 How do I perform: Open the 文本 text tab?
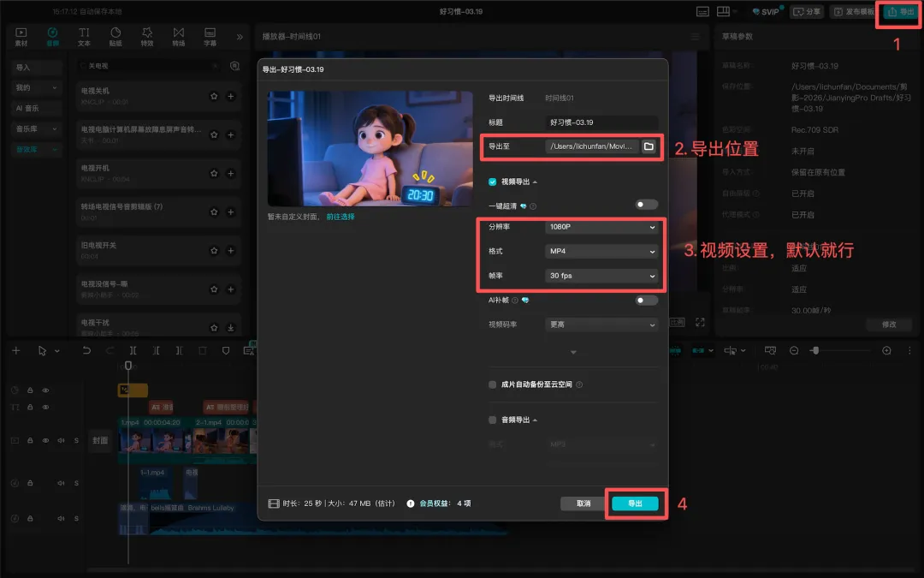pyautogui.click(x=84, y=37)
